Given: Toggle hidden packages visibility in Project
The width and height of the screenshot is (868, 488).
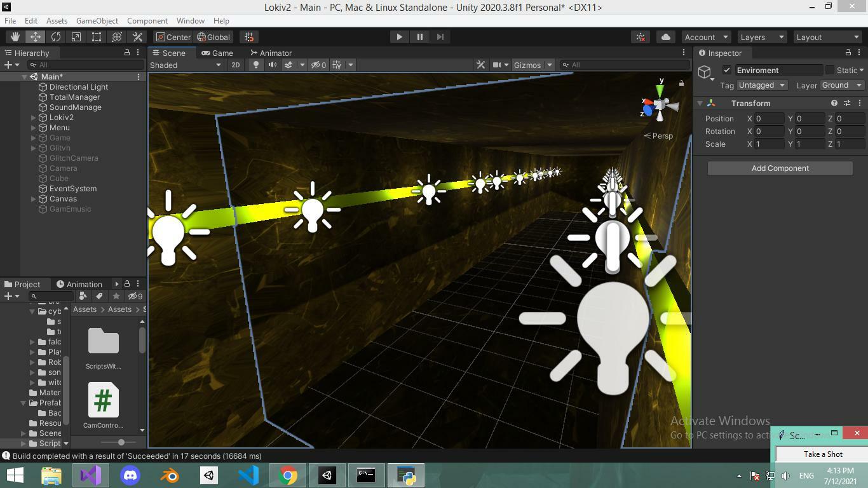Looking at the screenshot, I should (135, 296).
